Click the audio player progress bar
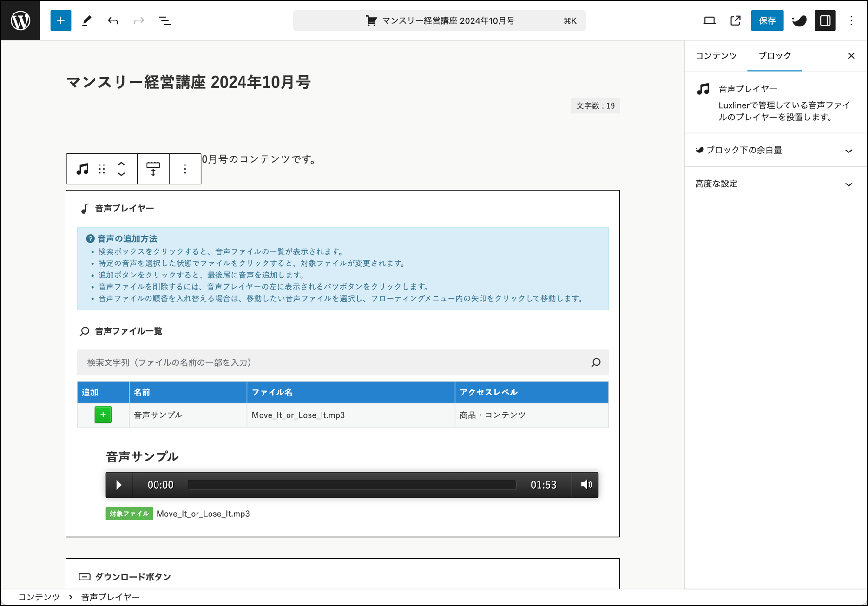 coord(351,485)
